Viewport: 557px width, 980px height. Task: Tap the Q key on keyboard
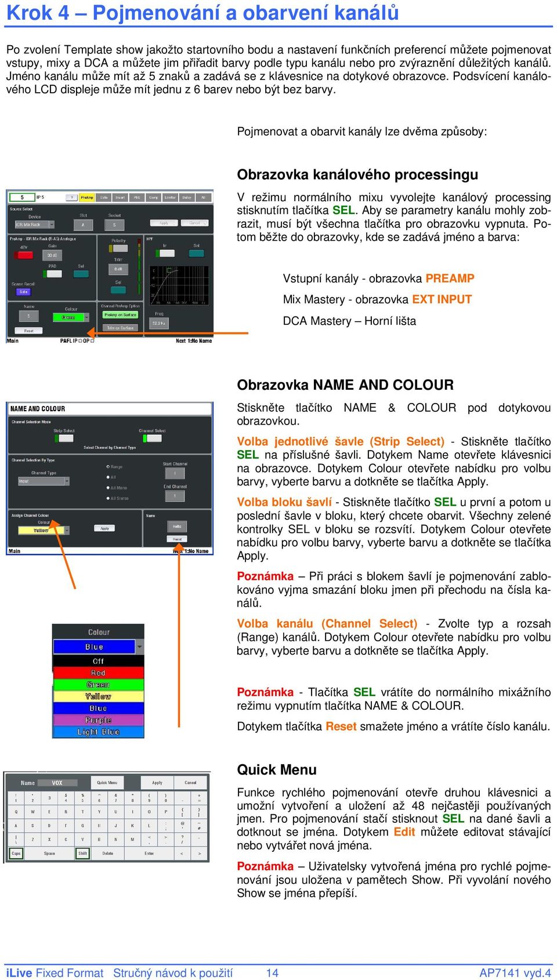(x=16, y=812)
